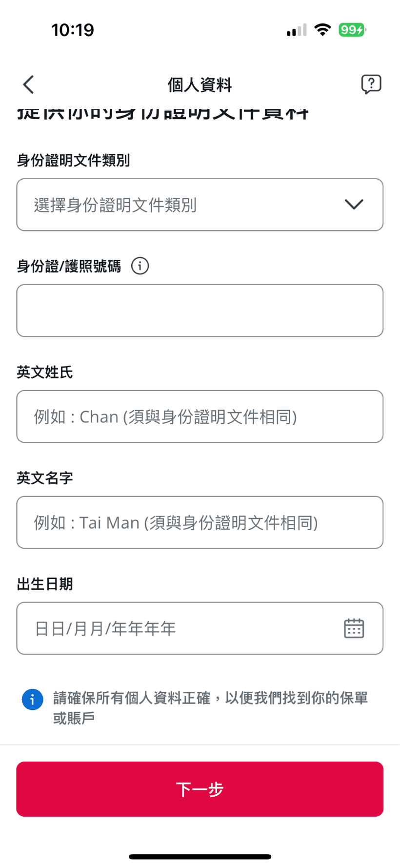This screenshot has width=400, height=868.
Task: Tap the back arrow icon
Action: pyautogui.click(x=29, y=84)
